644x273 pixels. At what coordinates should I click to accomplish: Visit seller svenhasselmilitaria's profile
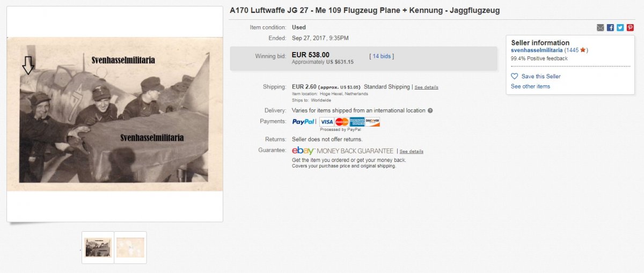point(537,50)
